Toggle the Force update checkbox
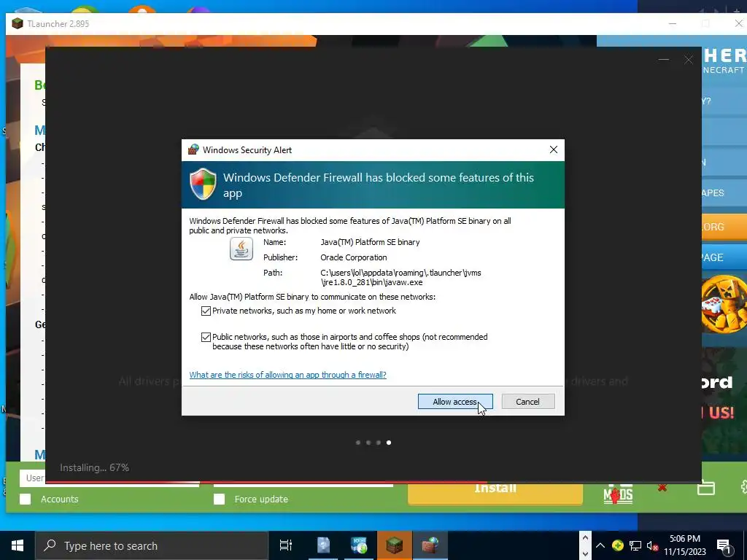 (x=219, y=499)
